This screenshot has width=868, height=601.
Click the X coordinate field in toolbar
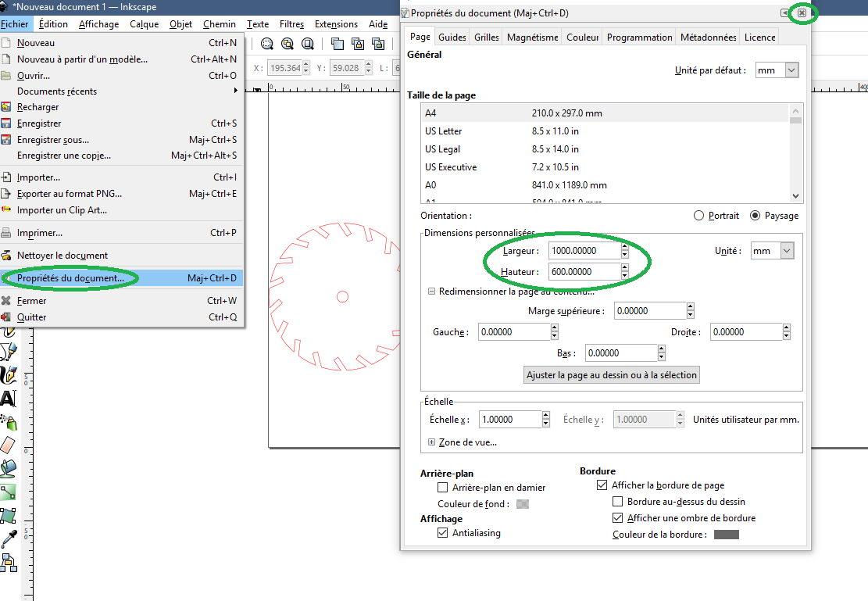tap(285, 68)
